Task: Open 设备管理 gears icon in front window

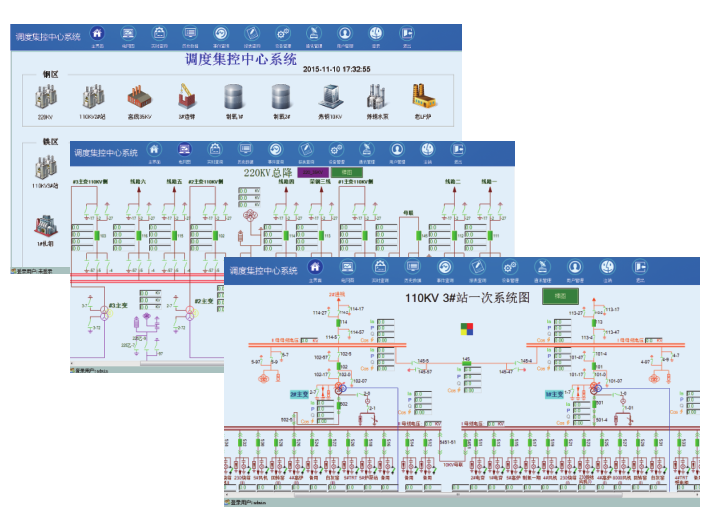Action: pyautogui.click(x=510, y=268)
